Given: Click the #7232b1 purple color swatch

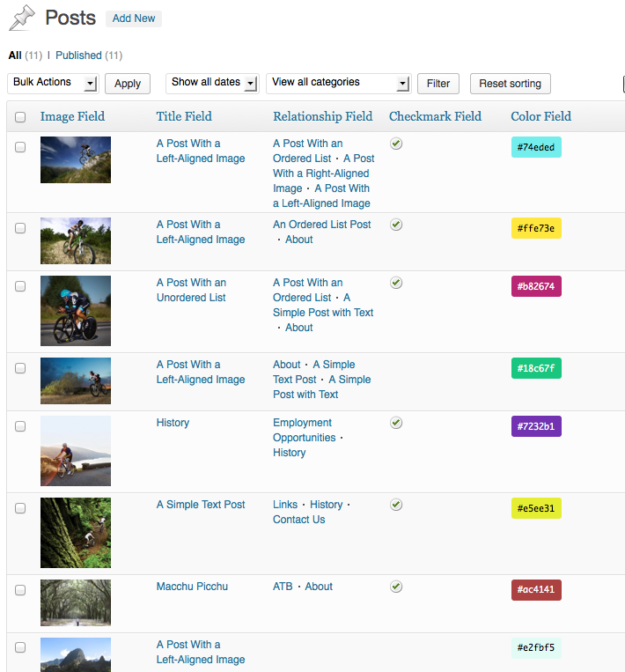Looking at the screenshot, I should [536, 426].
